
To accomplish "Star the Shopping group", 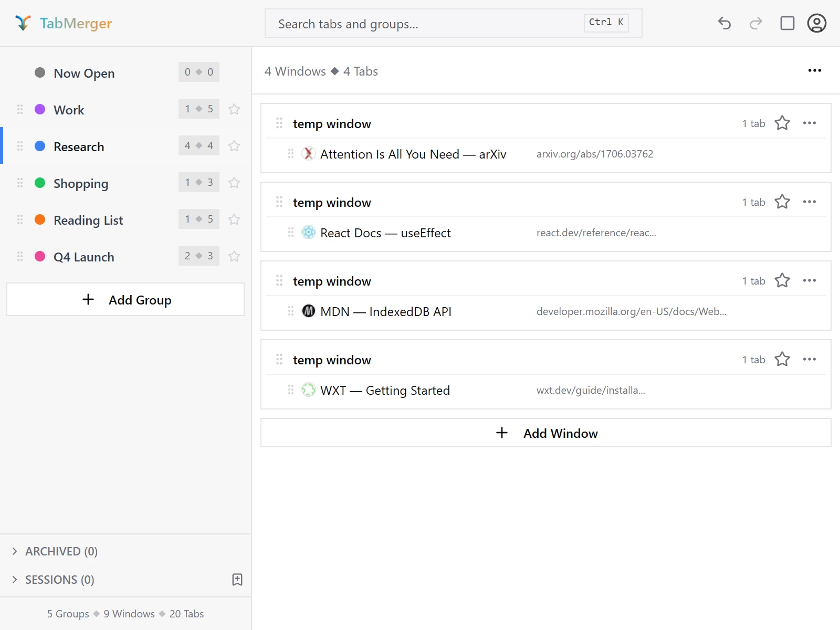I will click(x=234, y=183).
